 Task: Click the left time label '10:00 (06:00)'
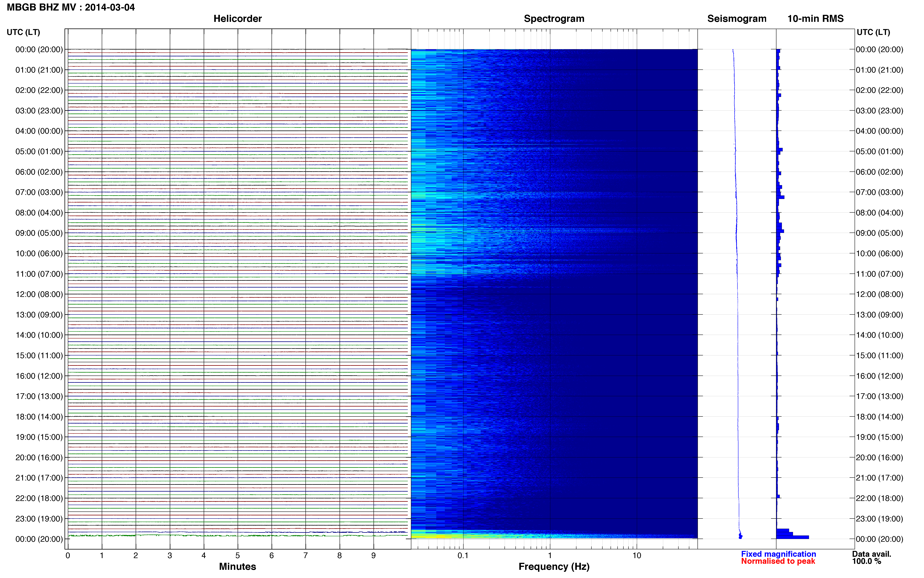(39, 253)
